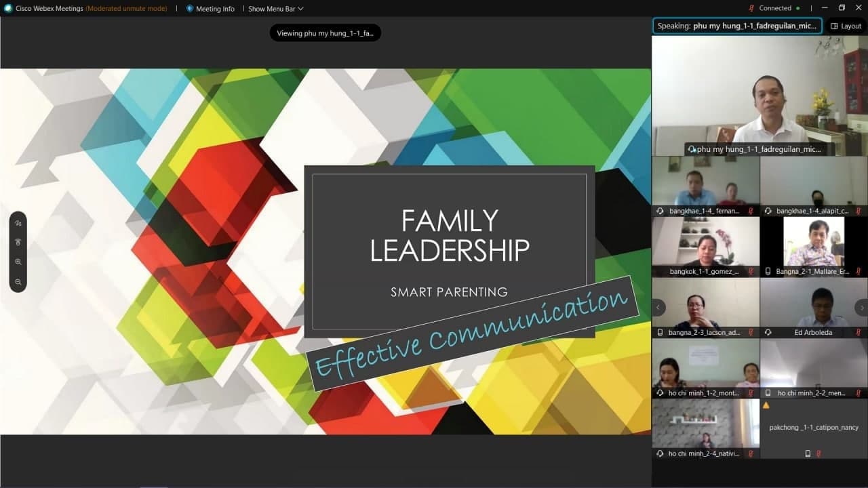This screenshot has height=488, width=868.
Task: Click muted mic icon on Bangna_2-1_Mallare tile
Action: [858, 271]
